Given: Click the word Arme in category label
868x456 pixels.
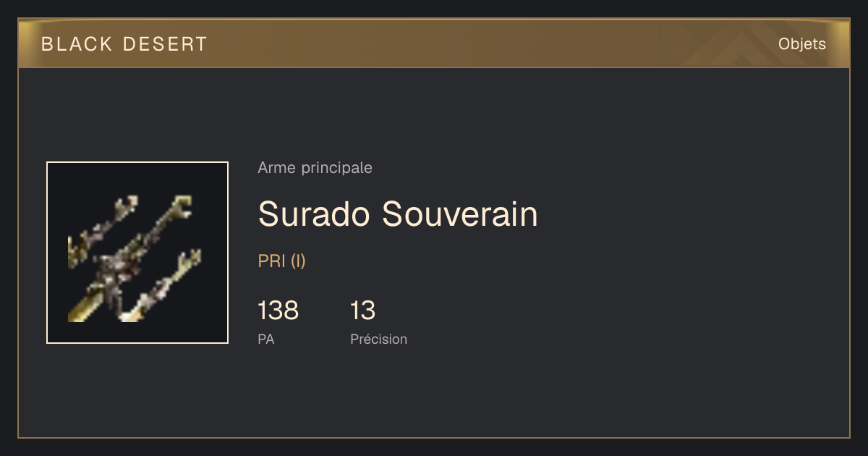Looking at the screenshot, I should [x=276, y=168].
